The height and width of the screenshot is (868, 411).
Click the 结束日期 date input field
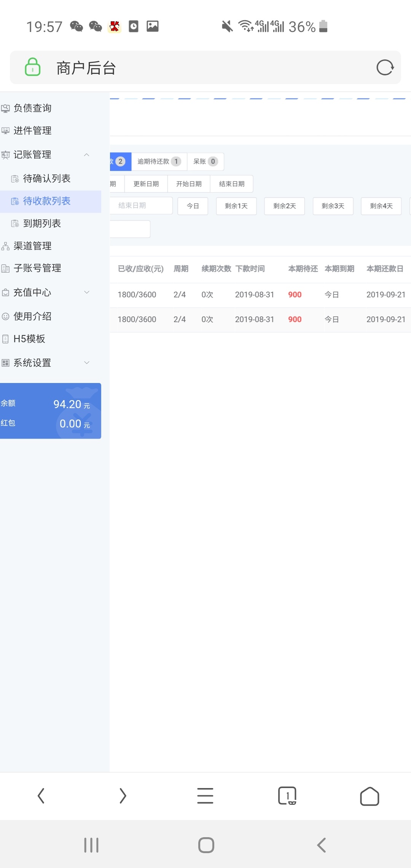(x=141, y=206)
